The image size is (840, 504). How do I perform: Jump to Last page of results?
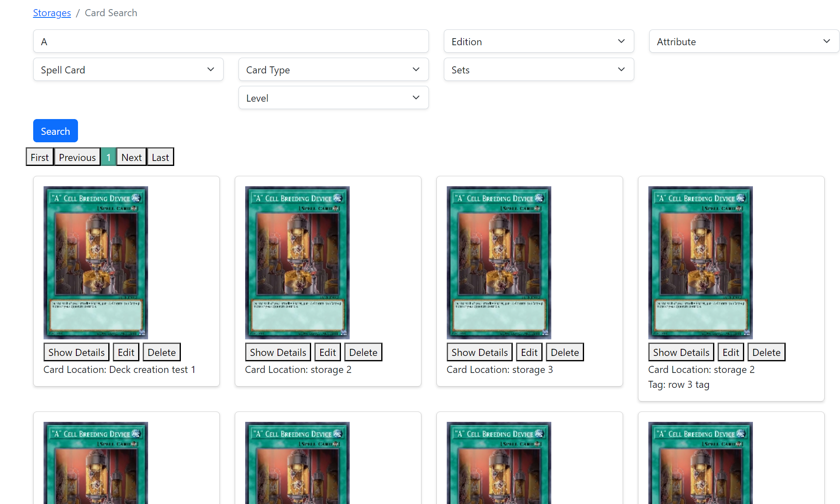coord(160,157)
